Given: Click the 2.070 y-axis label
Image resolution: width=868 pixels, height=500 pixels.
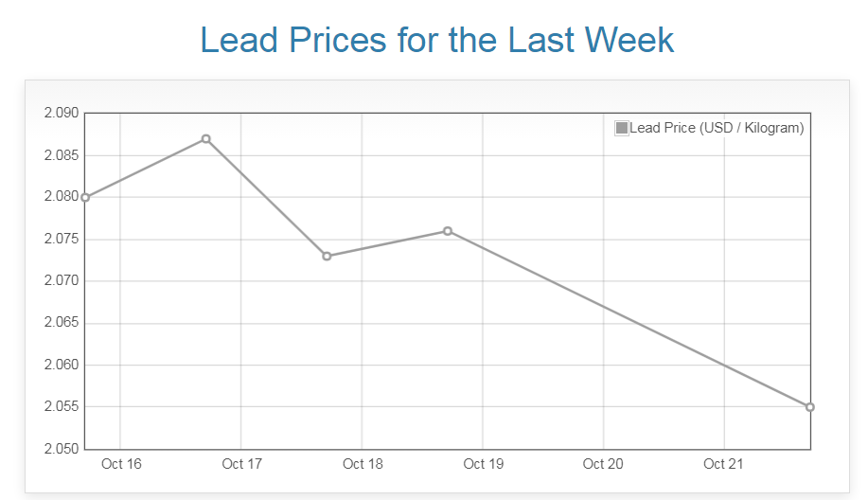Looking at the screenshot, I should pyautogui.click(x=62, y=281).
